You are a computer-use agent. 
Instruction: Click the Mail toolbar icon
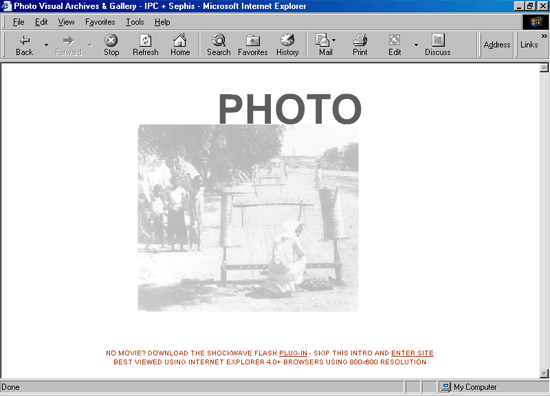323,45
